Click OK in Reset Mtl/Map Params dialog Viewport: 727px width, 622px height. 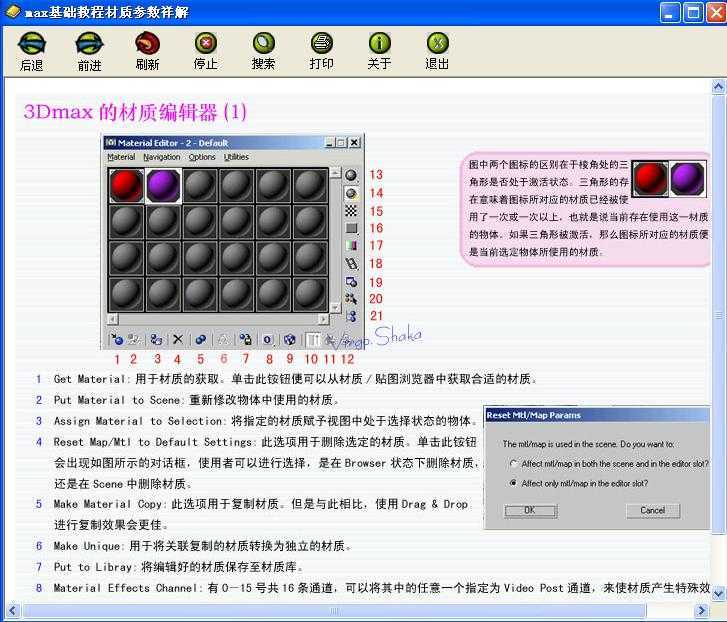[x=530, y=510]
